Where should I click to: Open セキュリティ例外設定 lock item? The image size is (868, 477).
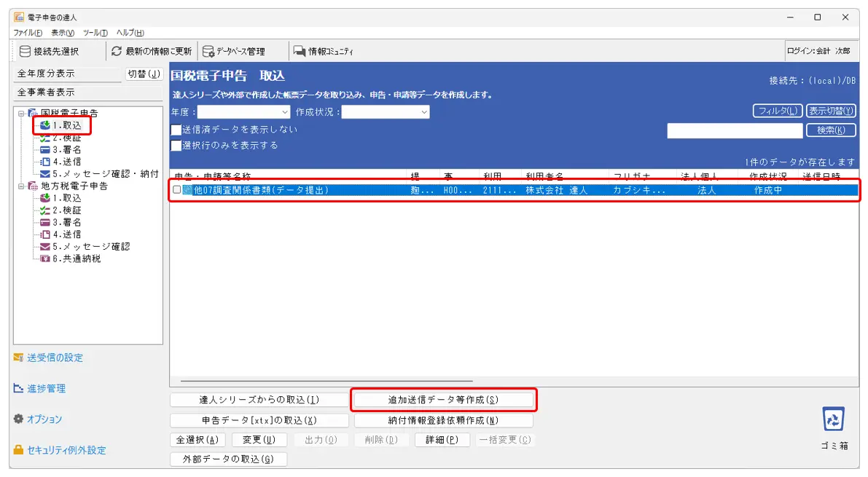(x=19, y=450)
